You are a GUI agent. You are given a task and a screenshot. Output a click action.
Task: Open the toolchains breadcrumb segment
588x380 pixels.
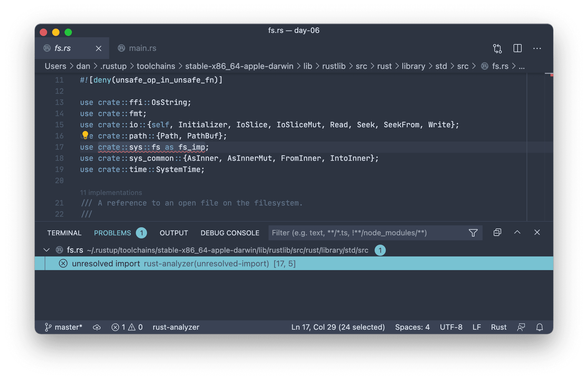(x=156, y=66)
